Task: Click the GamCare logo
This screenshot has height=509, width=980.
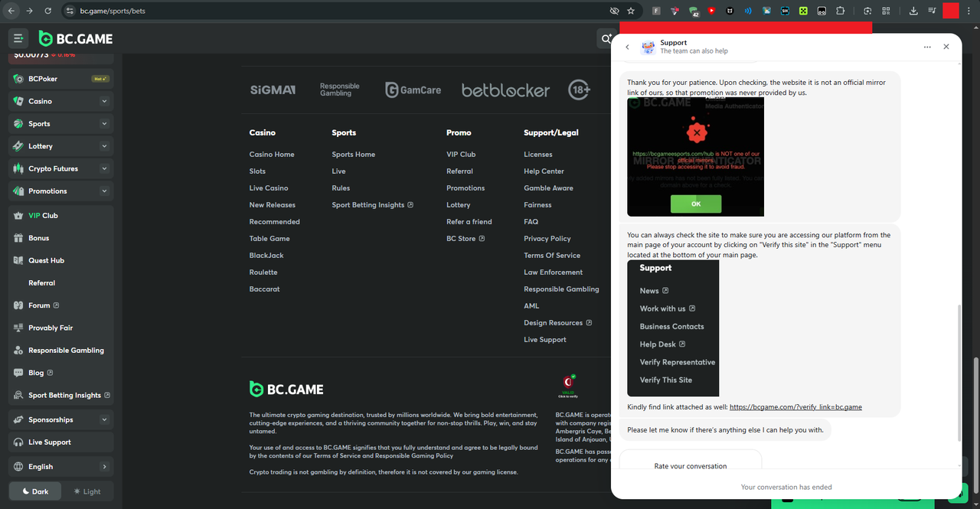Action: coord(413,90)
